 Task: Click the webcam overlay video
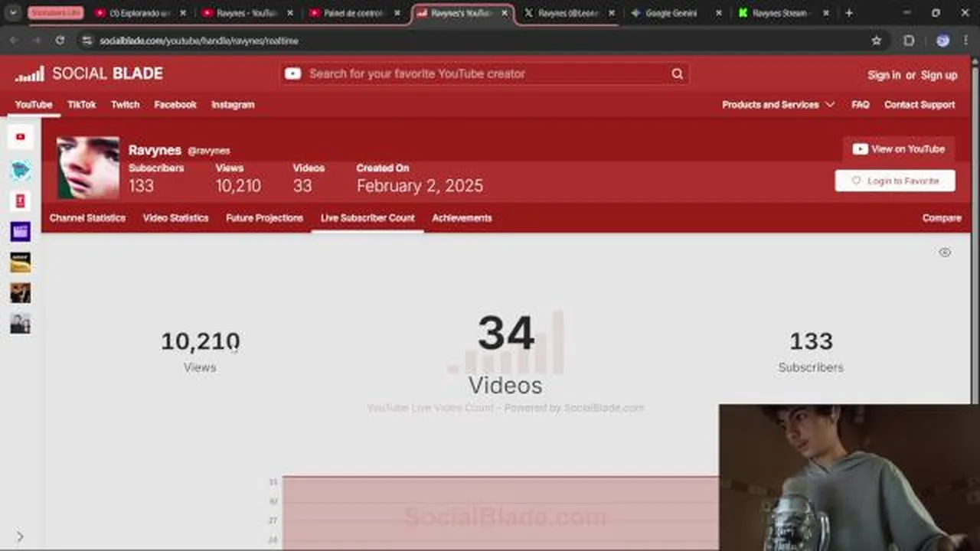pyautogui.click(x=849, y=478)
